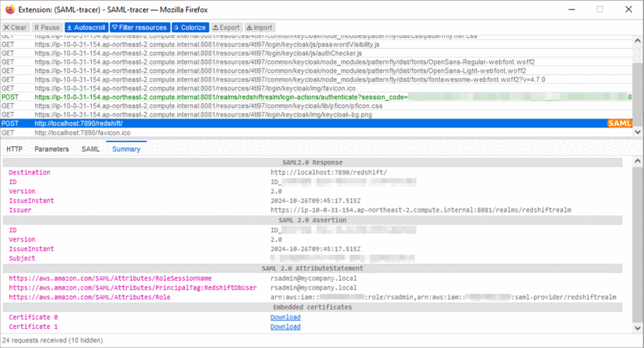Clear the captured request list
644x348 pixels.
point(15,27)
